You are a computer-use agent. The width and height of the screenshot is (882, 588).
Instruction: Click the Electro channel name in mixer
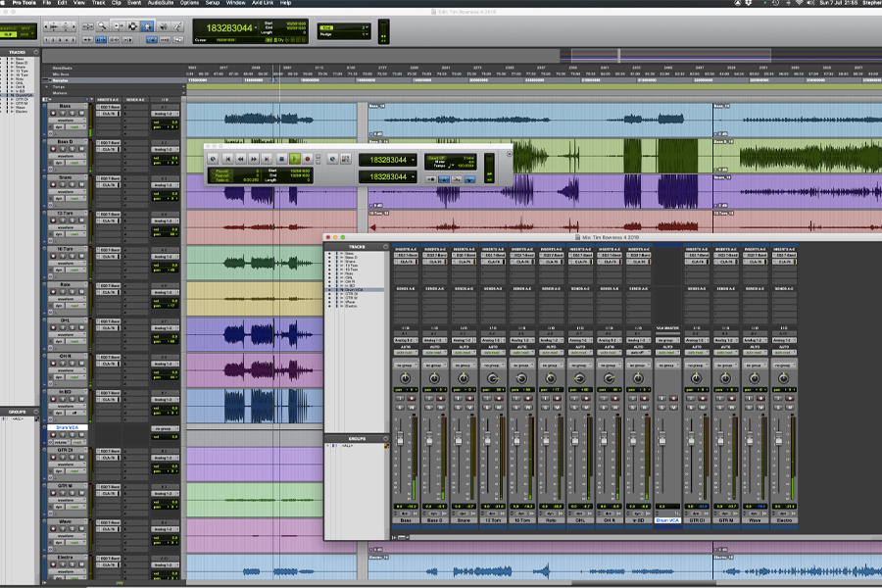coord(784,520)
